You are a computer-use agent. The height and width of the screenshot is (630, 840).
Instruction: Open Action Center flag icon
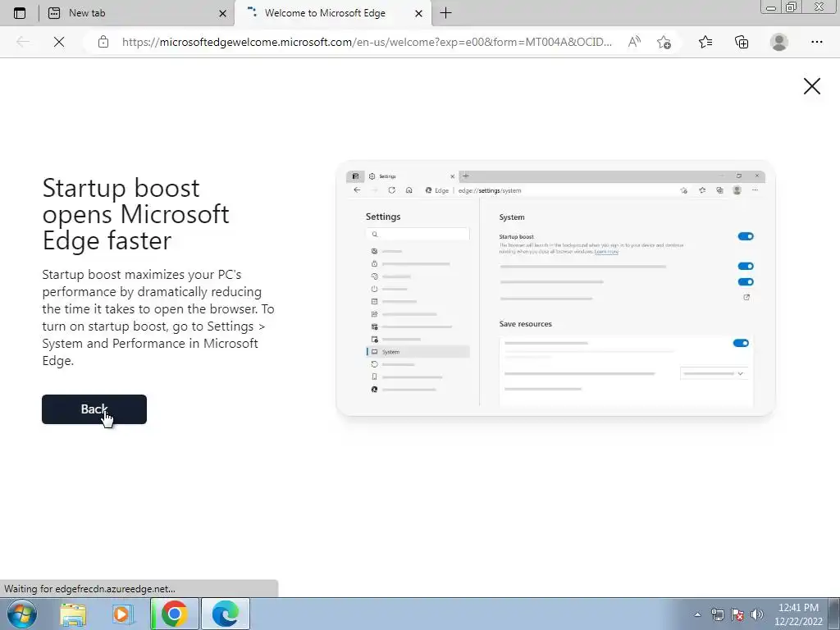(737, 615)
